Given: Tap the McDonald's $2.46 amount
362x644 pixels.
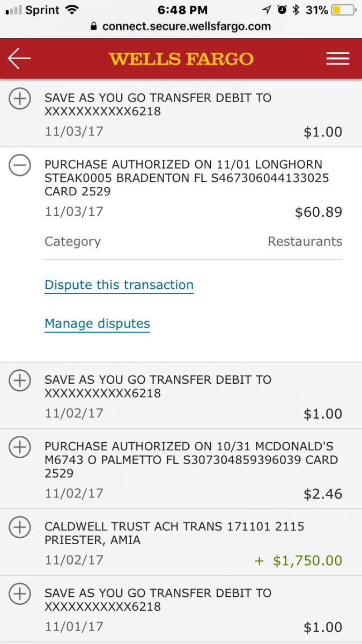Looking at the screenshot, I should click(x=323, y=494).
